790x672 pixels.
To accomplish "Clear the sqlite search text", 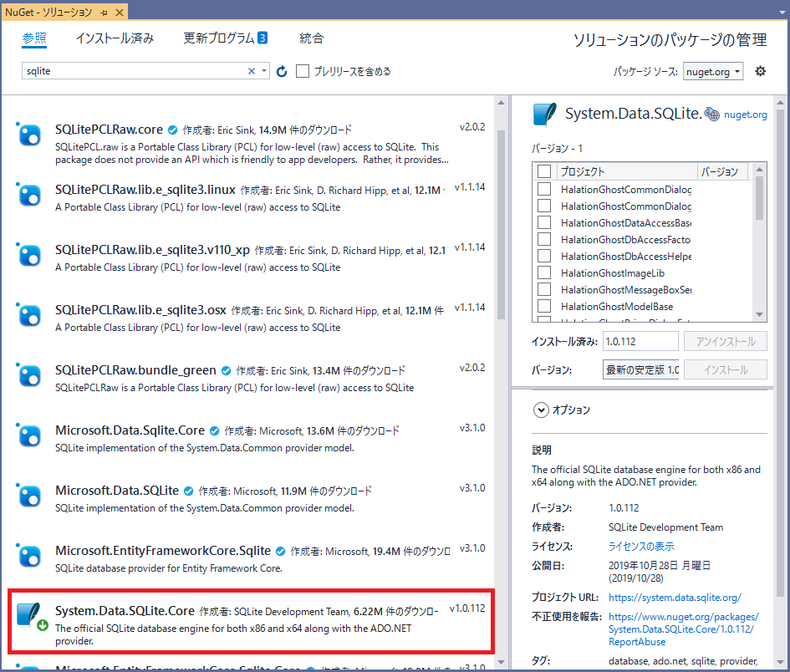I will 252,71.
